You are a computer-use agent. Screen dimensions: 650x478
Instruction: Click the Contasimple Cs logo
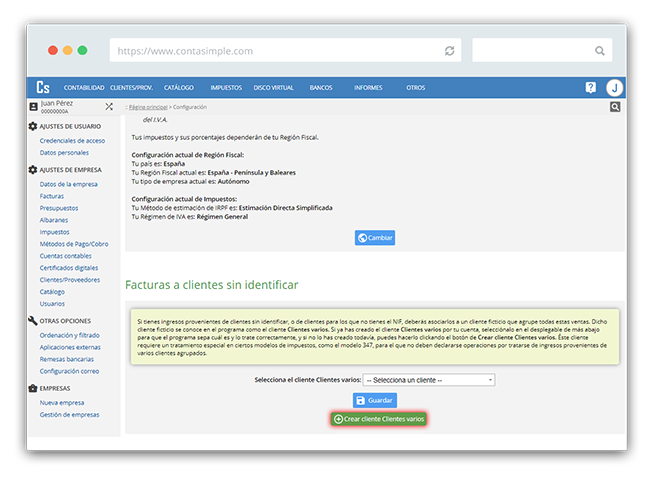coord(43,87)
